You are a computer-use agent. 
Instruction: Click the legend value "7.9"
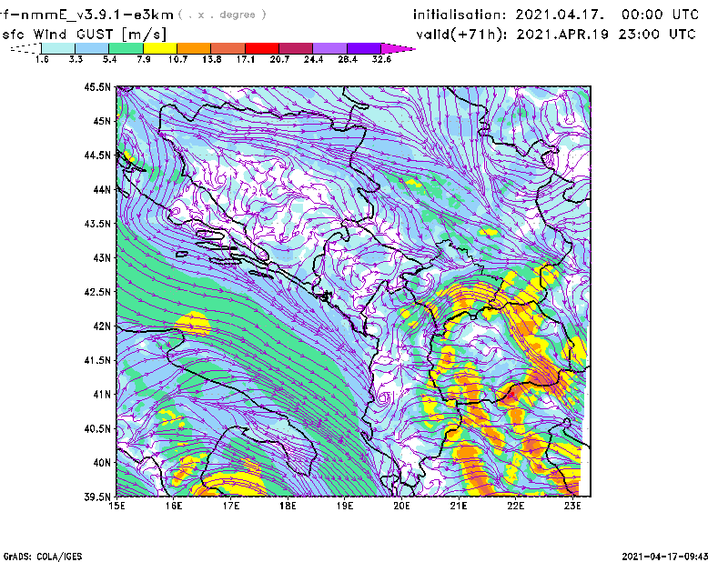pos(144,59)
